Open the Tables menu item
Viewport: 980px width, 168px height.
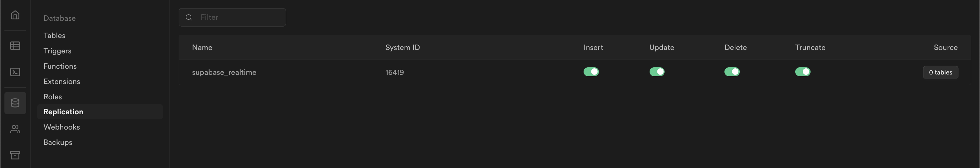(x=54, y=36)
